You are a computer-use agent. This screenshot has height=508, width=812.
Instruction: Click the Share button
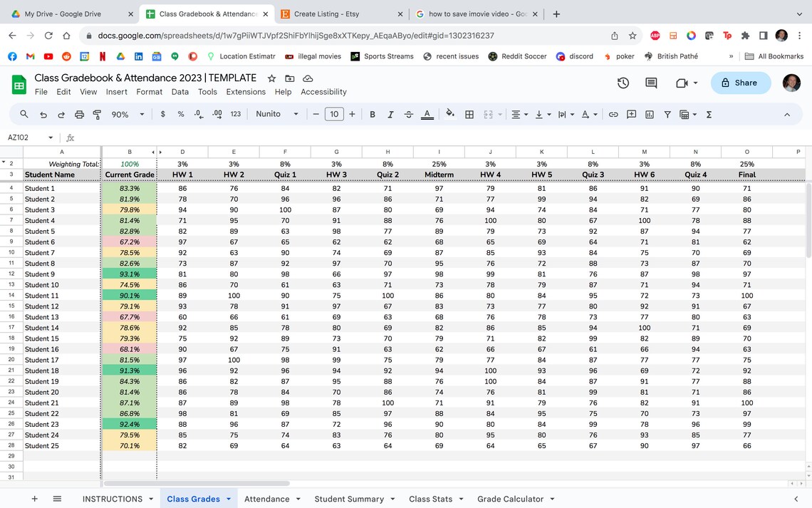point(740,83)
